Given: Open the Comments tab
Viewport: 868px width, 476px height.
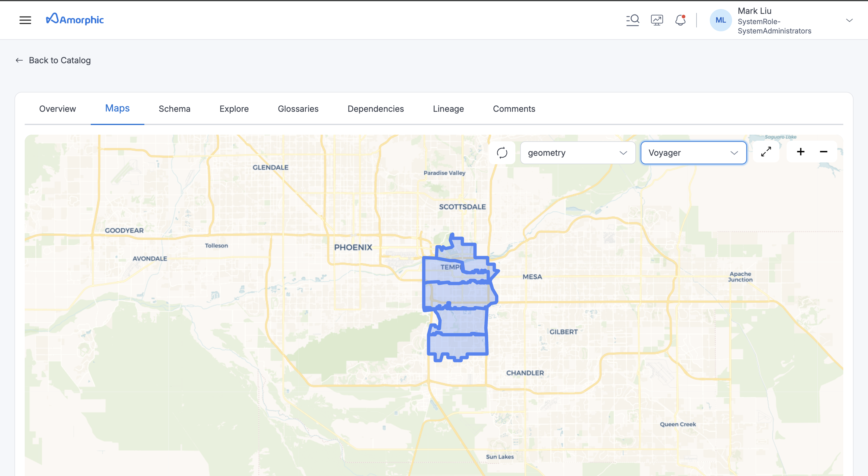Looking at the screenshot, I should coord(514,109).
